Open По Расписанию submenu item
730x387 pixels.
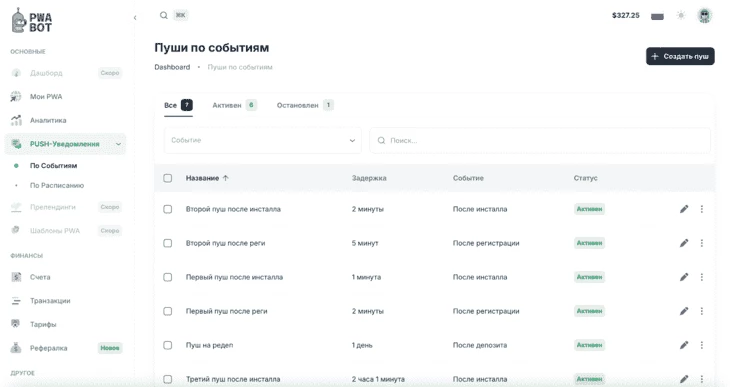click(57, 185)
